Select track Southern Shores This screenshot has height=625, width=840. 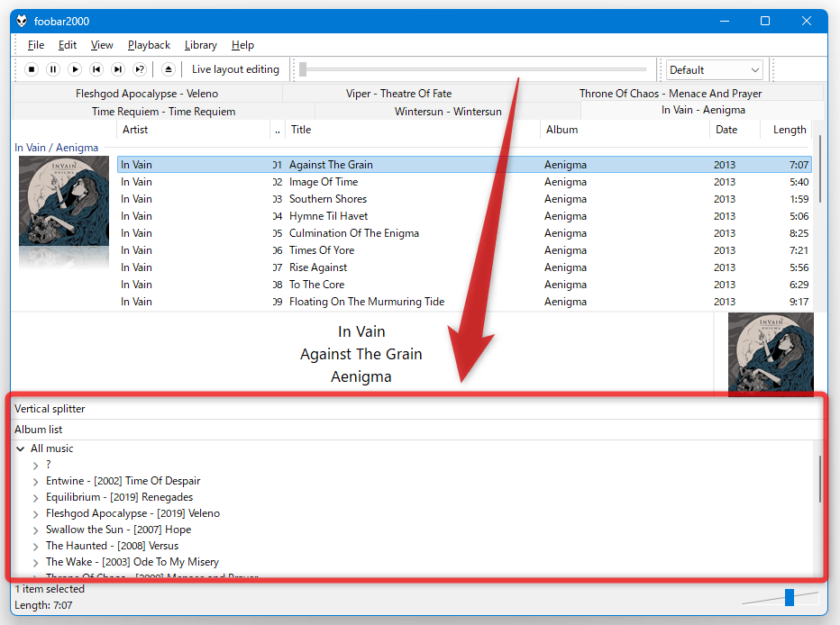(464, 199)
